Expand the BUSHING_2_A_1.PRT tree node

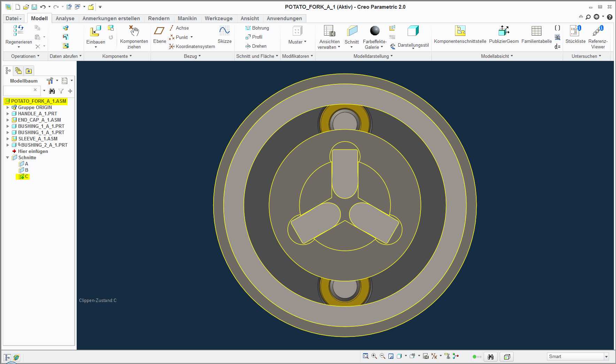(x=8, y=145)
